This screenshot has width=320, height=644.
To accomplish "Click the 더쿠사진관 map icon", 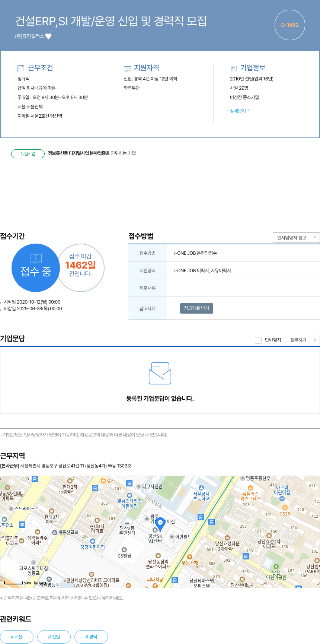I will [x=139, y=486].
